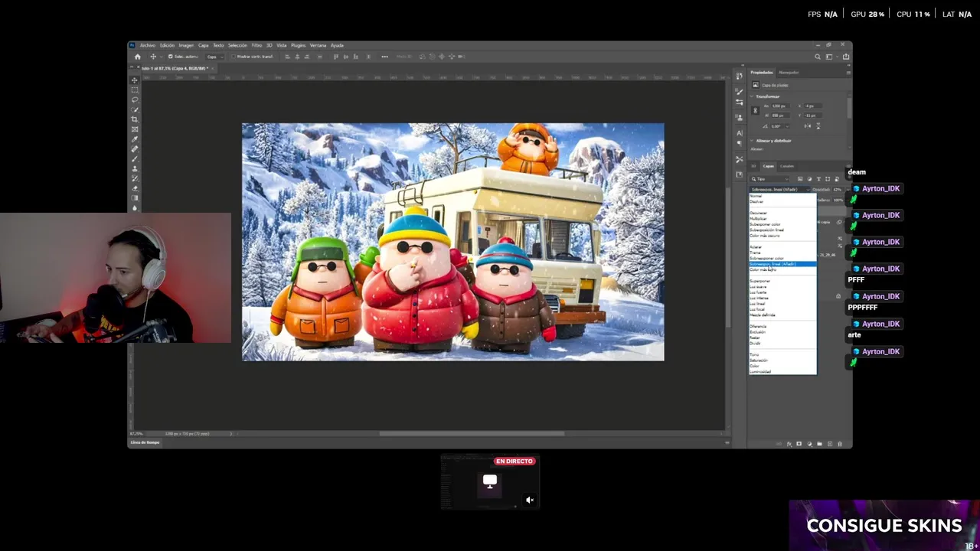Collapse the Transformar section

click(x=752, y=96)
